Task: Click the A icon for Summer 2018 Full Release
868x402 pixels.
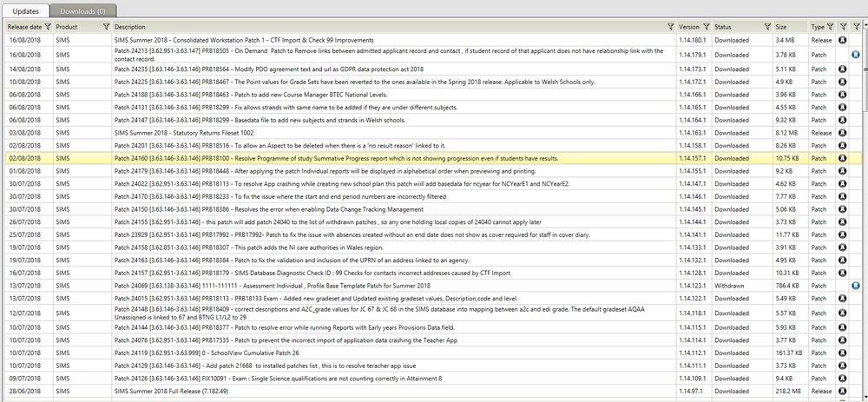Action: 843,391
